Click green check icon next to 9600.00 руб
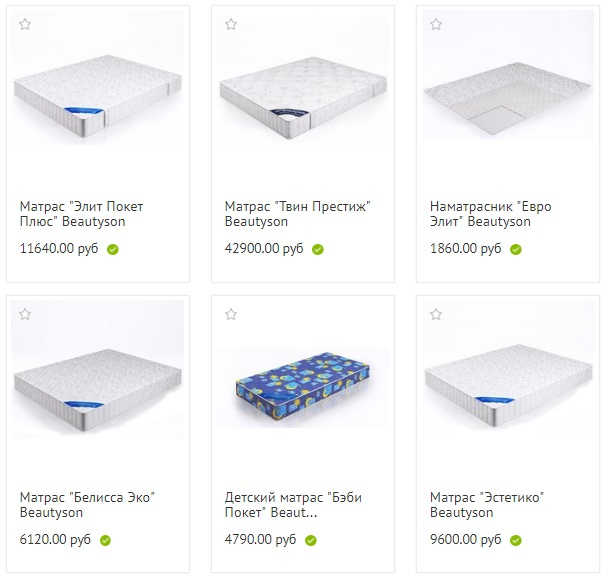Image resolution: width=611 pixels, height=581 pixels. pos(516,540)
